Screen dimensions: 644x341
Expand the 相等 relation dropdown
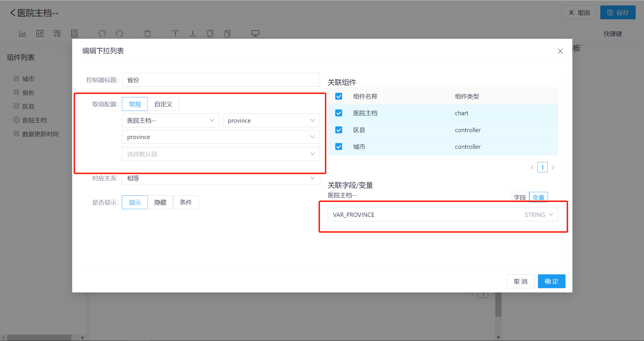[x=221, y=178]
